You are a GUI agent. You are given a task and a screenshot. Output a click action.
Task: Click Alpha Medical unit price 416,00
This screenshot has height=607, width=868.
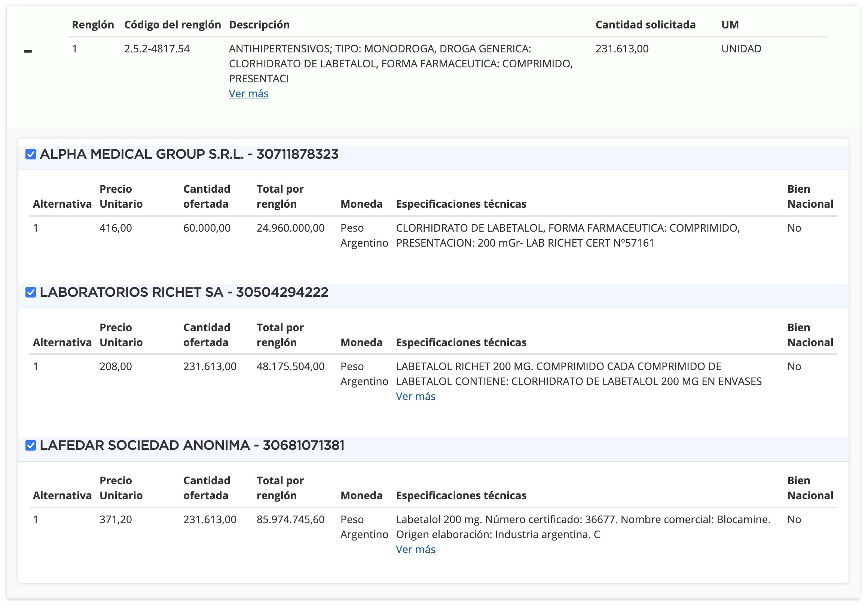(116, 228)
